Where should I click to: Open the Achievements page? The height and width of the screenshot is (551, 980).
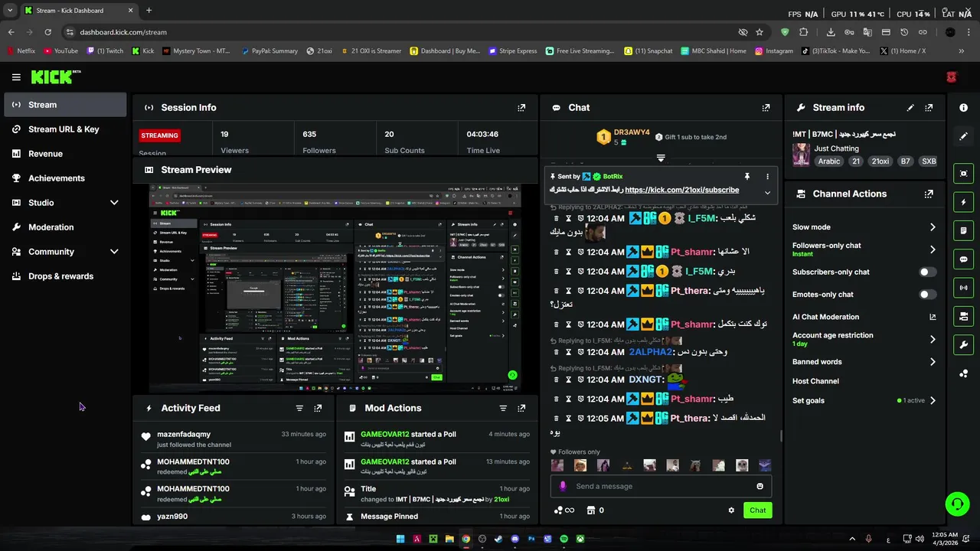click(65, 178)
